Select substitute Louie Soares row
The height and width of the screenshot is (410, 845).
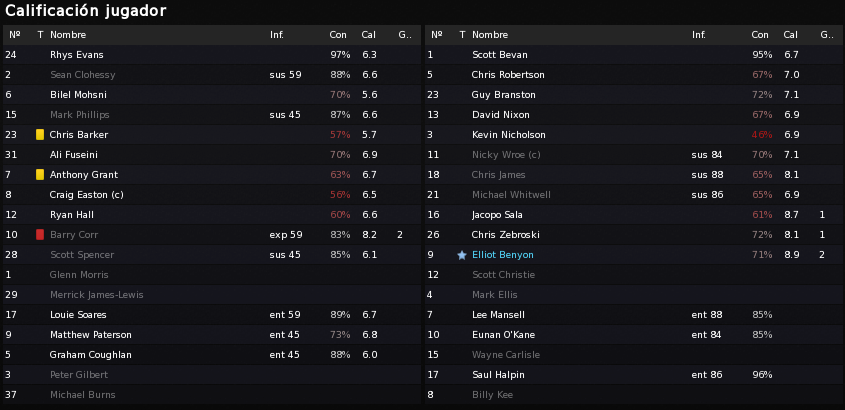[212, 315]
